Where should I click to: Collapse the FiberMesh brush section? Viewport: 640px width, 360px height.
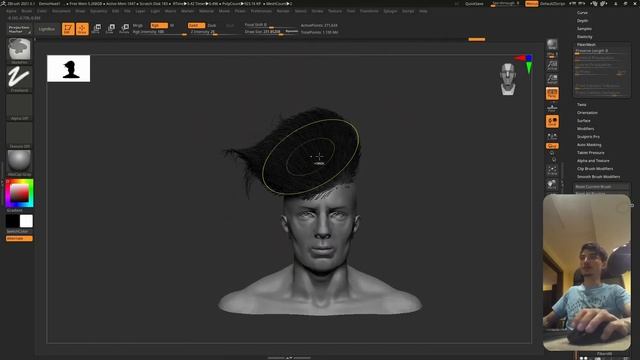(586, 44)
